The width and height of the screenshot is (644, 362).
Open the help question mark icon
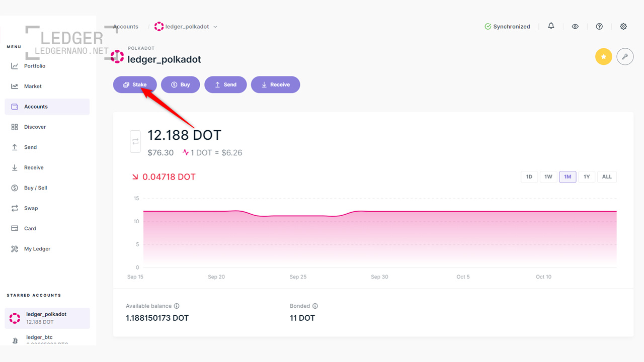(599, 26)
